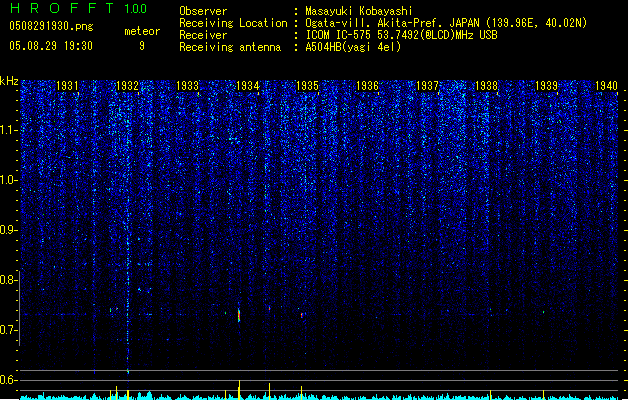629x400 pixels.
Task: Click the 1935 time axis label
Action: tap(307, 85)
